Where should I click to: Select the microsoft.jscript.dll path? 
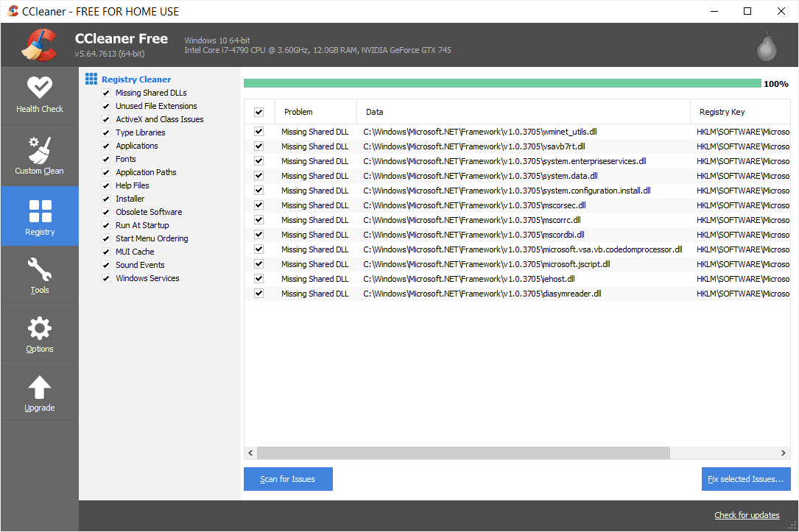pyautogui.click(x=487, y=264)
